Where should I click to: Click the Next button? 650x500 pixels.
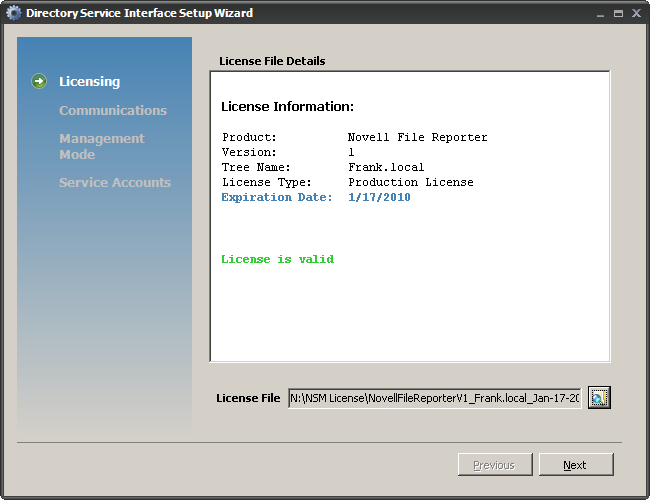pos(576,465)
